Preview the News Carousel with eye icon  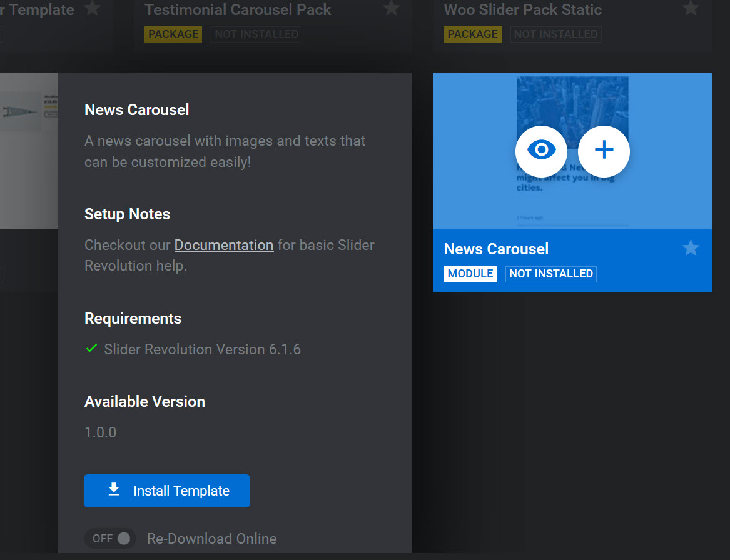tap(541, 151)
